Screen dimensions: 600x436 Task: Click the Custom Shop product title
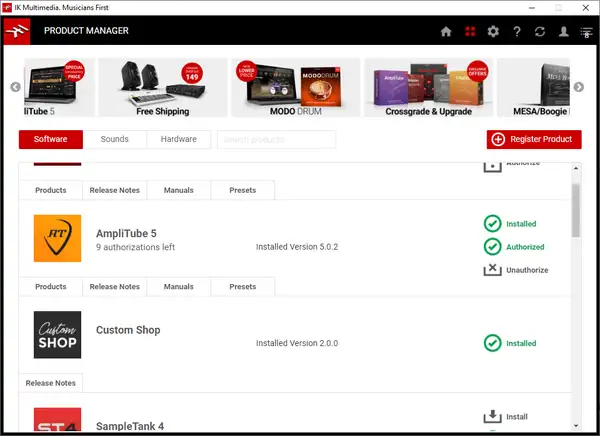(128, 330)
